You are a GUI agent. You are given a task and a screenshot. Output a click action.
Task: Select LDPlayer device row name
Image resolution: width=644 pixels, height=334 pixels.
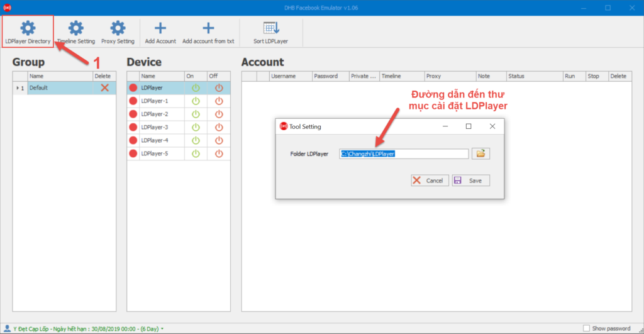coord(152,87)
